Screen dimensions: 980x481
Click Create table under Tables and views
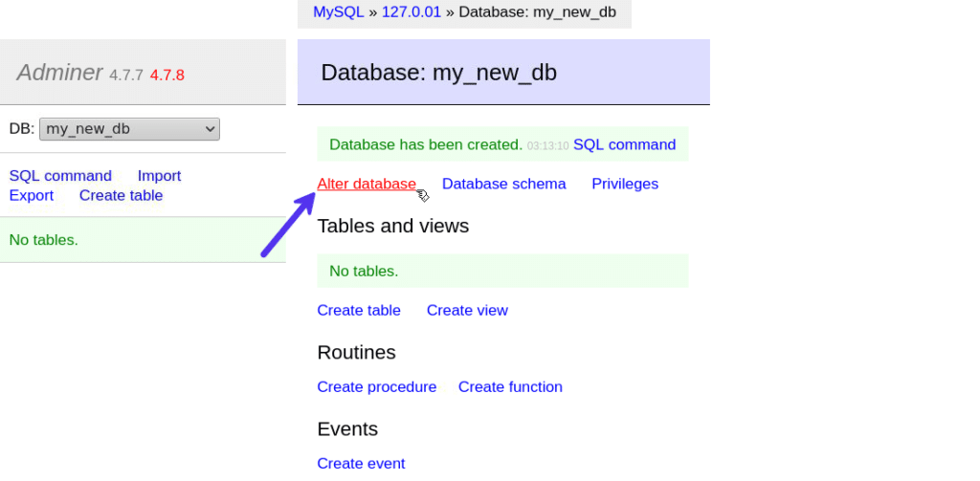tap(359, 310)
